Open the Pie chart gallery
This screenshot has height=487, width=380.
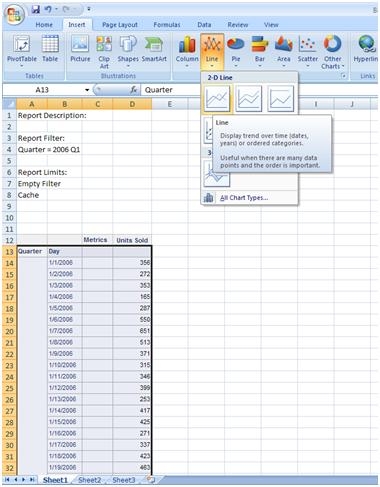(236, 51)
